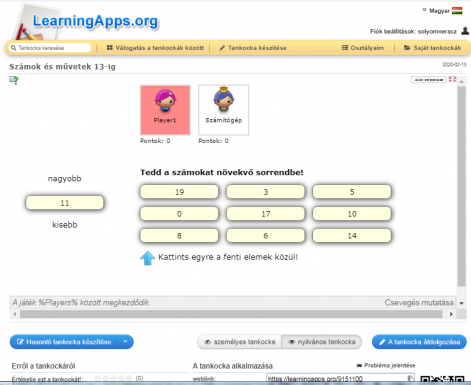Select the Player1 avatar card
Screen dimensions: 471x385
[x=165, y=110]
